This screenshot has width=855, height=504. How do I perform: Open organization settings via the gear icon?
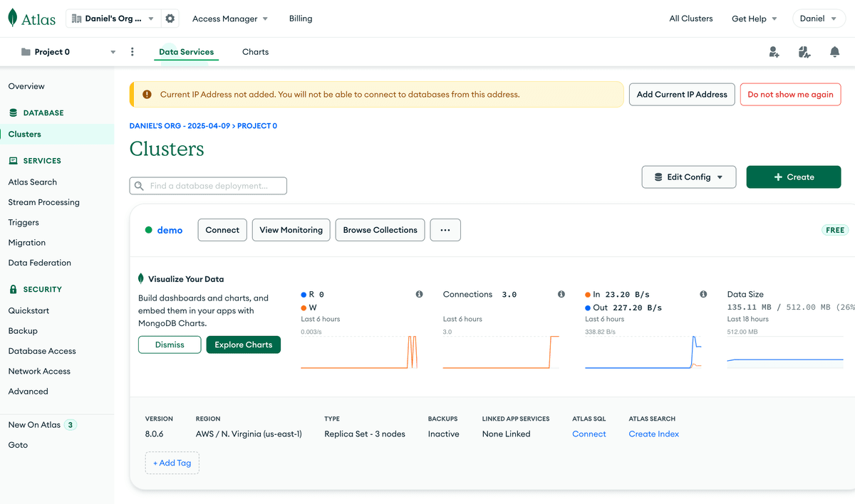170,18
